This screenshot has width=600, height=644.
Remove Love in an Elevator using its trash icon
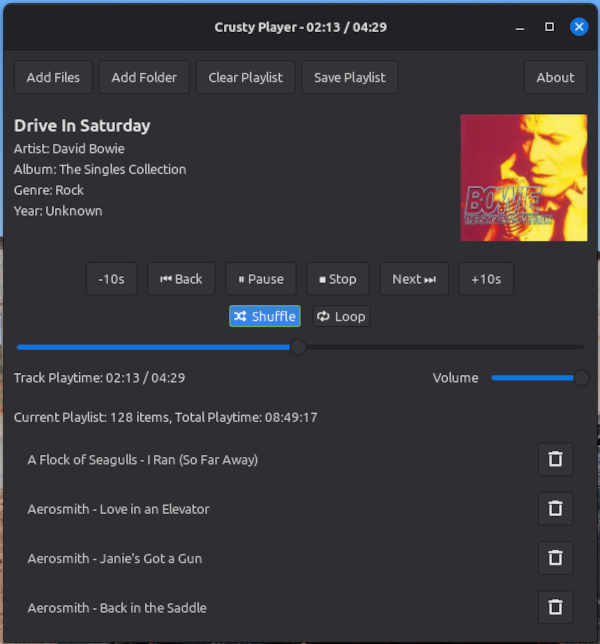pos(555,508)
